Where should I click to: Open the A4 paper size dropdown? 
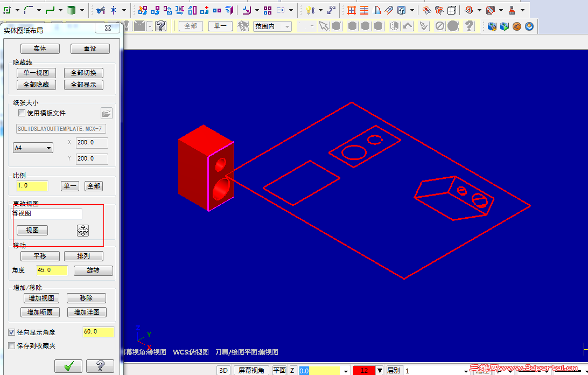coord(33,148)
